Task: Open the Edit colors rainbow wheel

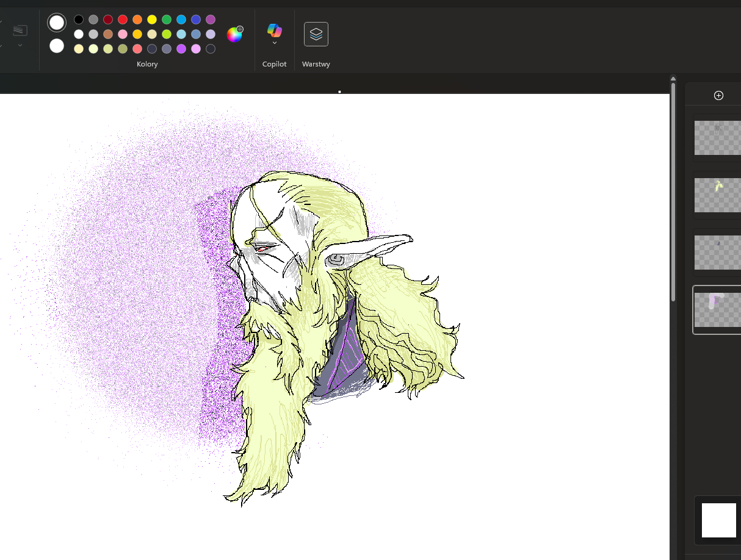Action: click(x=234, y=34)
